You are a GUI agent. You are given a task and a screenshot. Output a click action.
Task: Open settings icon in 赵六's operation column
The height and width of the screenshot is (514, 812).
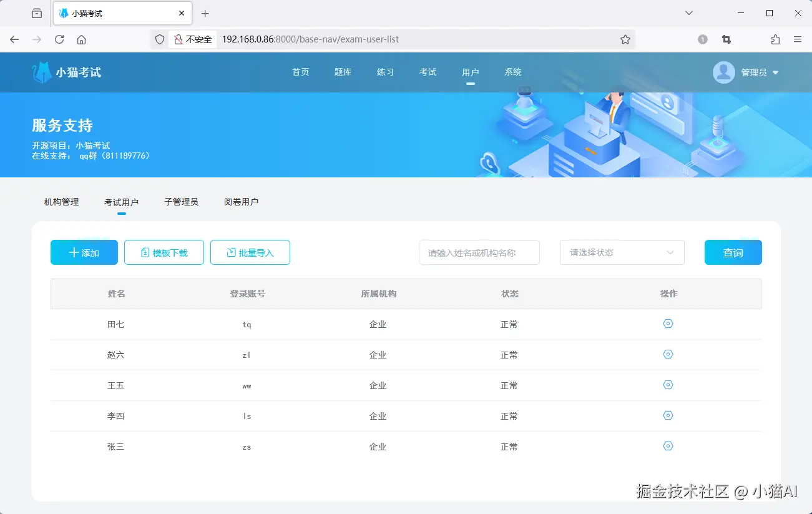coord(668,354)
